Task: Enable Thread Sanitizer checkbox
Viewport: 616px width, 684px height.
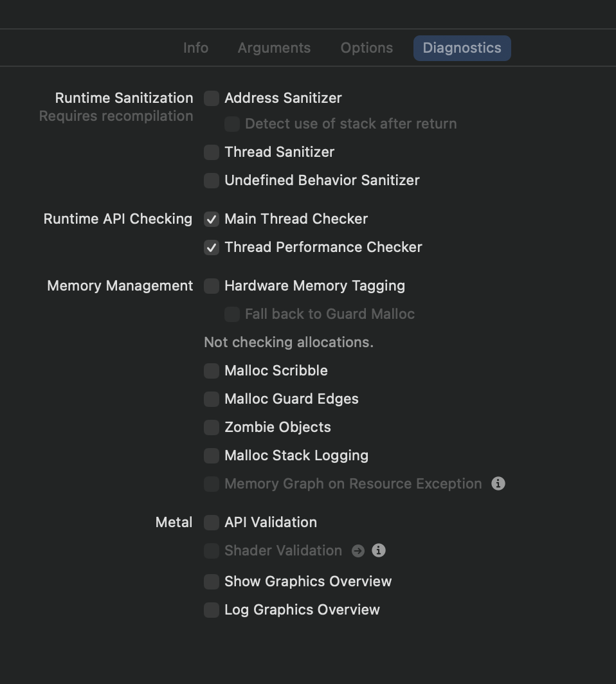Action: (212, 152)
